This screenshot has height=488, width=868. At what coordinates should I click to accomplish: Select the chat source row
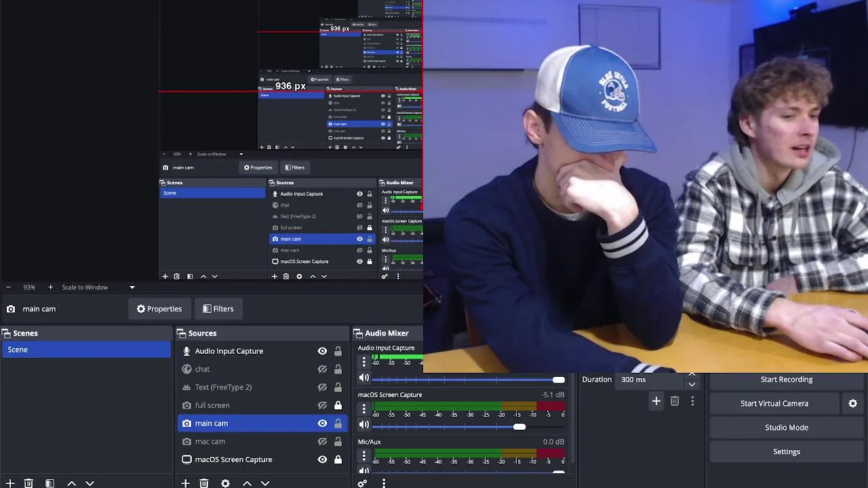pyautogui.click(x=262, y=369)
